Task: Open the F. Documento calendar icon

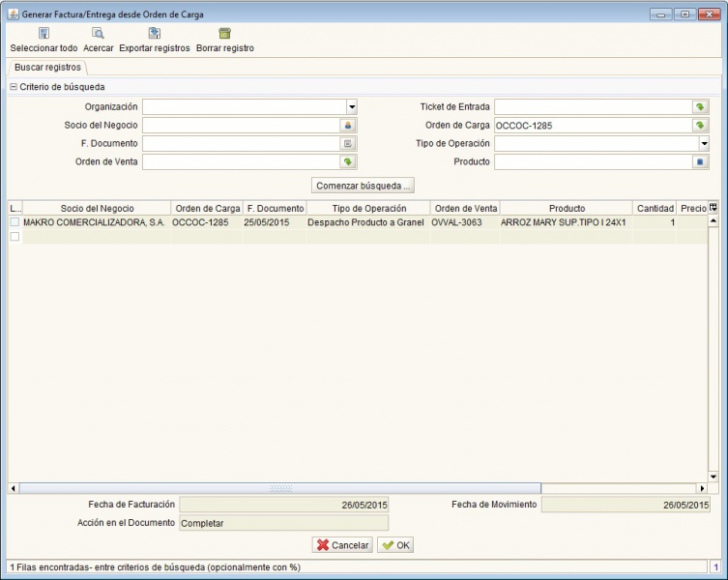Action: 348,144
